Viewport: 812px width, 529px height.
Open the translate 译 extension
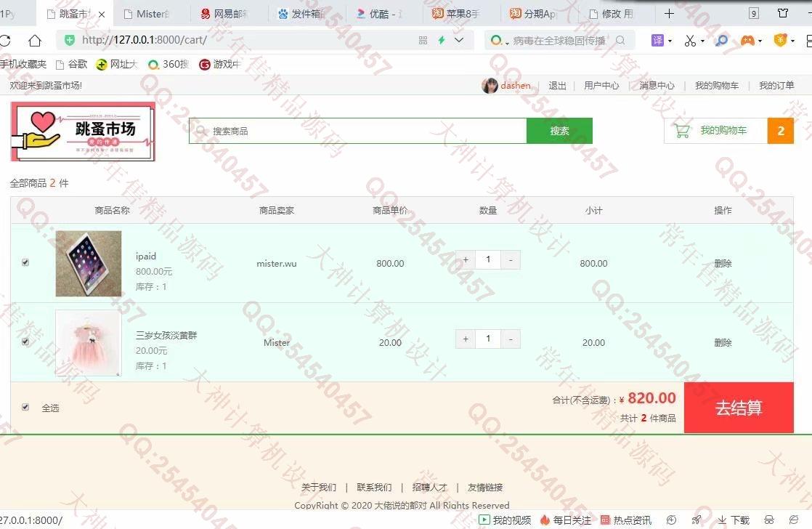[657, 41]
